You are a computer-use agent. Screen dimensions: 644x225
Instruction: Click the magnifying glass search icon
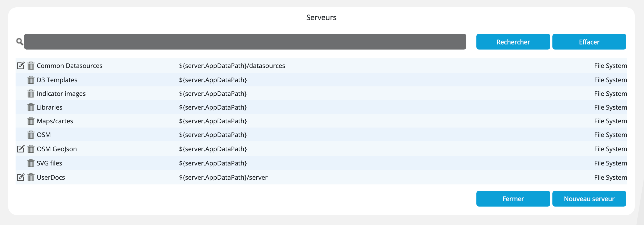click(x=20, y=42)
